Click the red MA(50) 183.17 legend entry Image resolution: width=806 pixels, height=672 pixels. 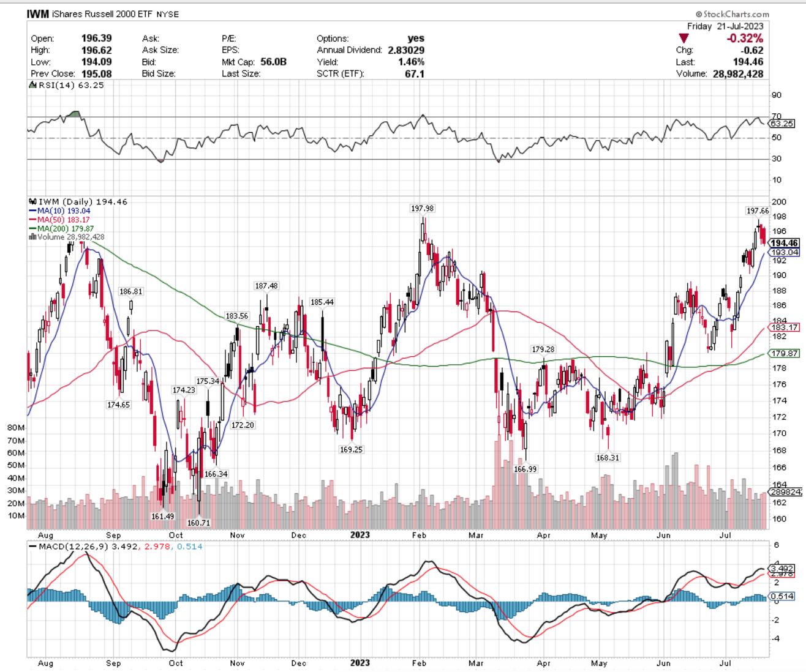coord(59,220)
